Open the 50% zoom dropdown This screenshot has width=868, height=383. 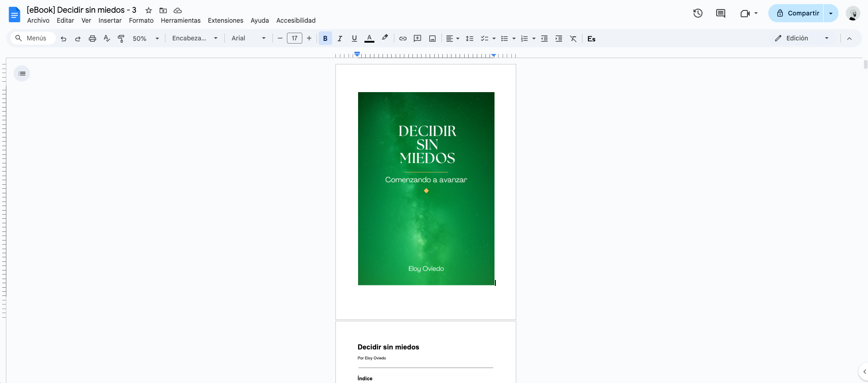pos(146,39)
